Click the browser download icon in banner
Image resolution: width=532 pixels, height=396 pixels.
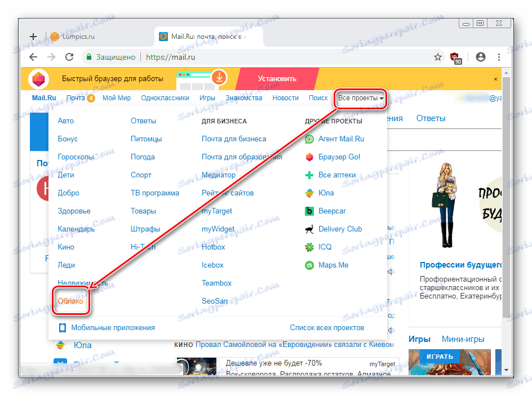click(219, 77)
